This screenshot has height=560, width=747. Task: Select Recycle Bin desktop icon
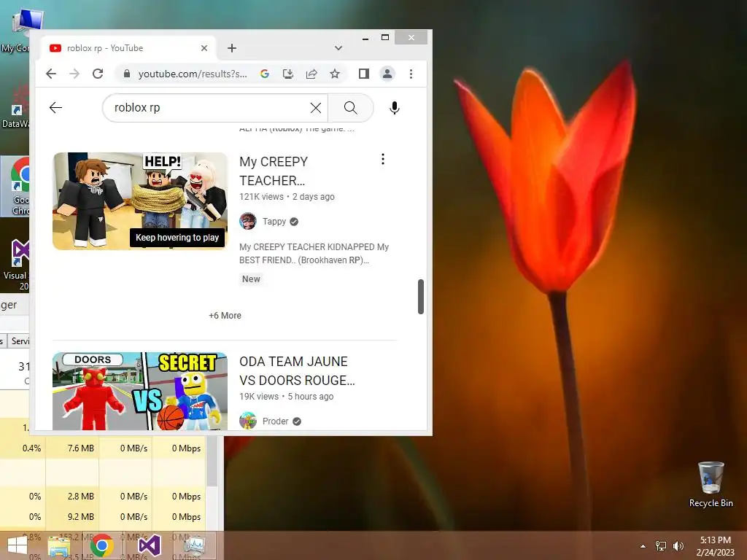[711, 484]
